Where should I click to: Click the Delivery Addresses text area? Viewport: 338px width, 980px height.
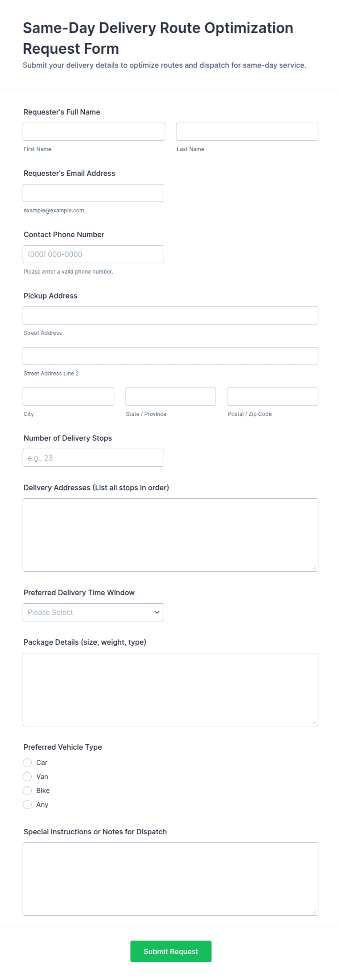(170, 535)
